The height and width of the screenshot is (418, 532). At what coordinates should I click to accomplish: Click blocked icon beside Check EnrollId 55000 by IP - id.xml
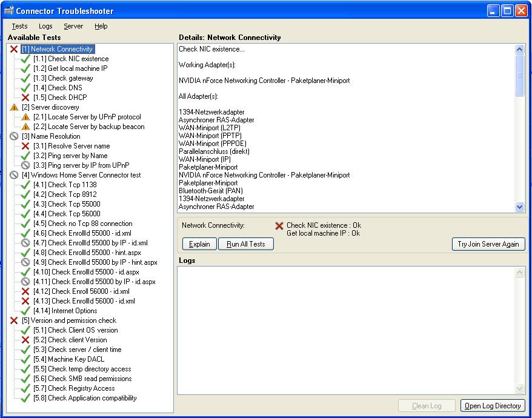click(x=25, y=244)
